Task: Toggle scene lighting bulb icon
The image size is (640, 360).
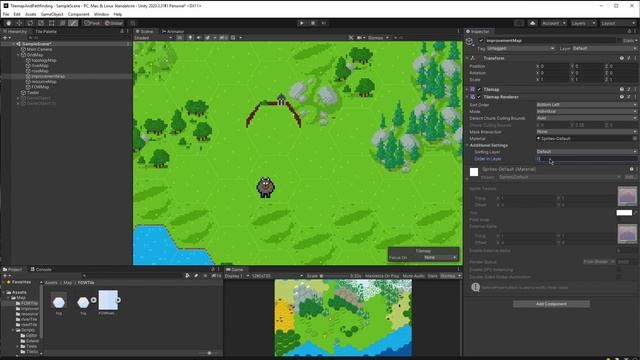Action: [190, 38]
